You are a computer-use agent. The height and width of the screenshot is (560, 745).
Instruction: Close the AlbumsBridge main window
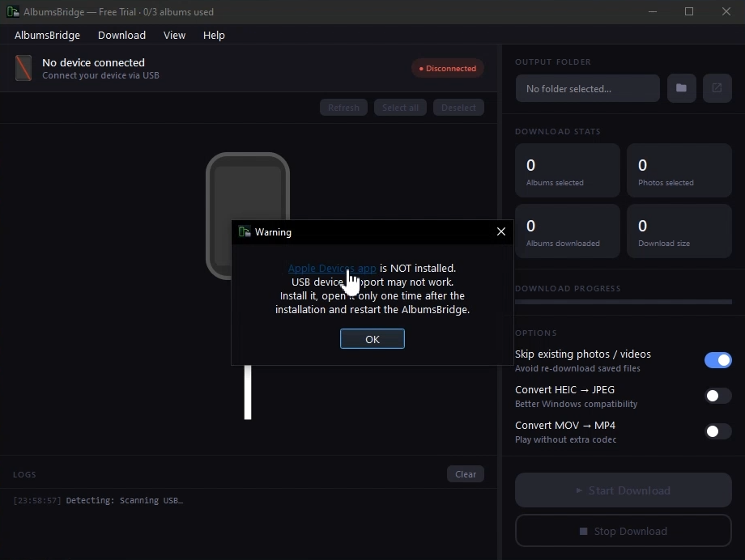(726, 11)
